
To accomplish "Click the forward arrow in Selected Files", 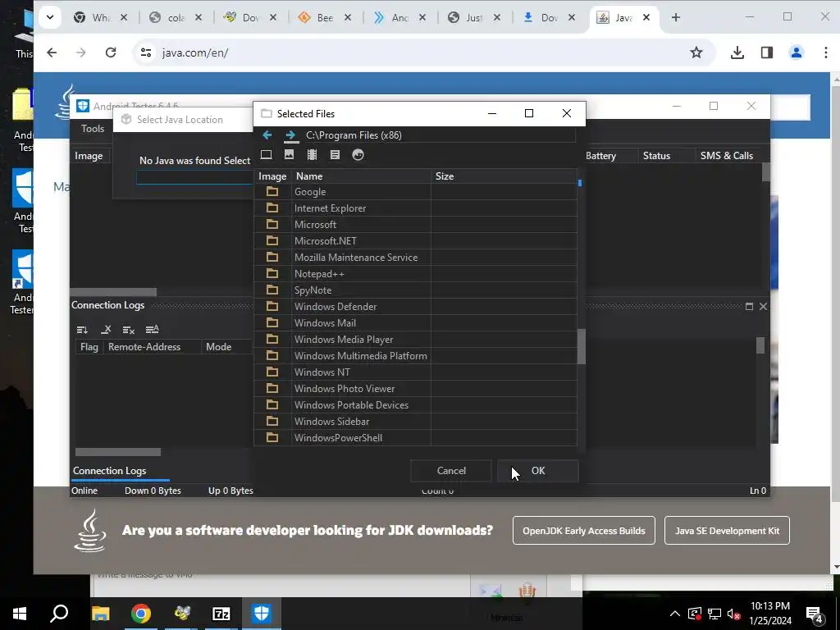I will pyautogui.click(x=290, y=135).
